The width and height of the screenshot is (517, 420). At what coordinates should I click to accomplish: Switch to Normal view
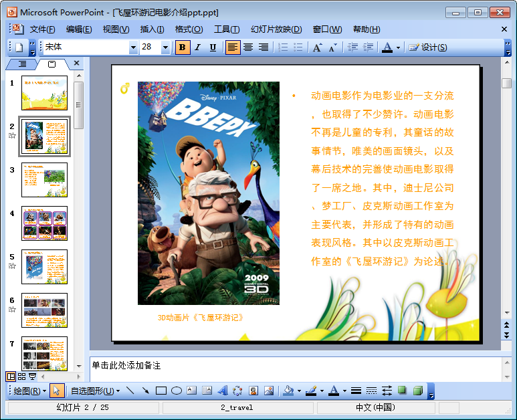tap(11, 377)
